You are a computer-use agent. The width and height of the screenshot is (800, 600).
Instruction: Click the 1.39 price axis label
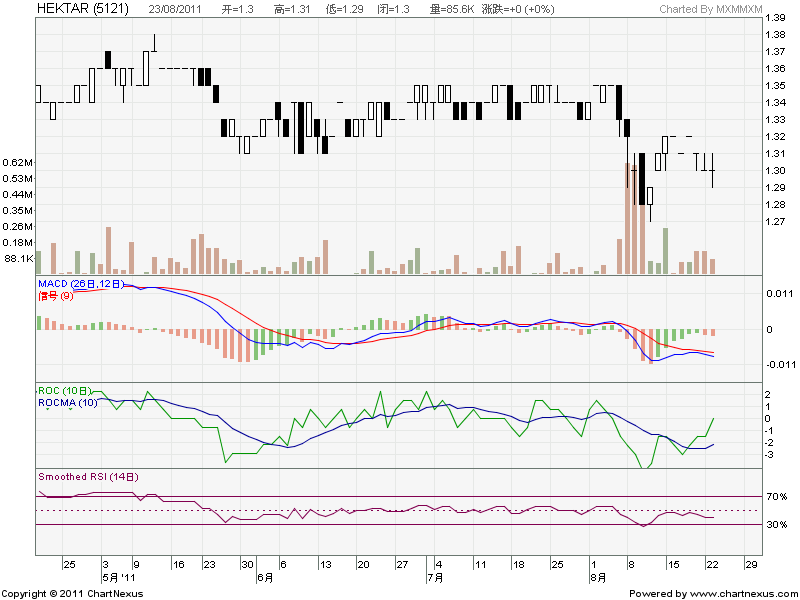point(775,18)
